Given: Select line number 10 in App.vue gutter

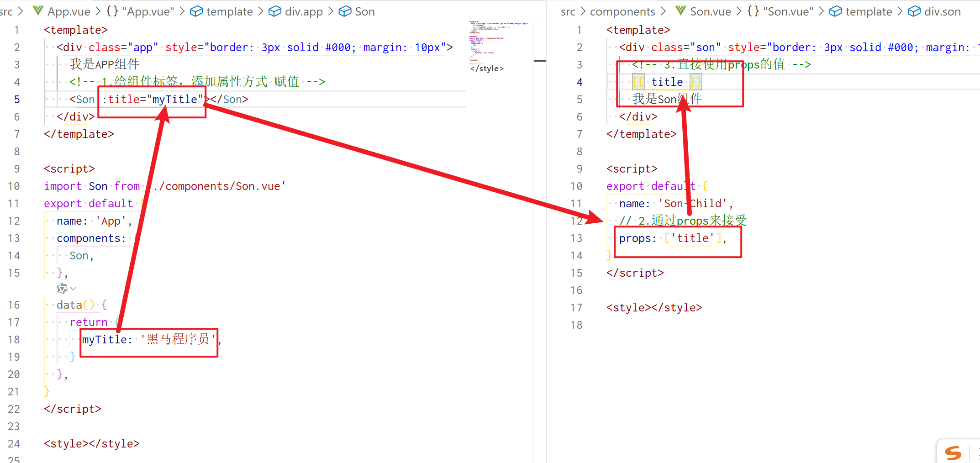Looking at the screenshot, I should click(x=14, y=186).
